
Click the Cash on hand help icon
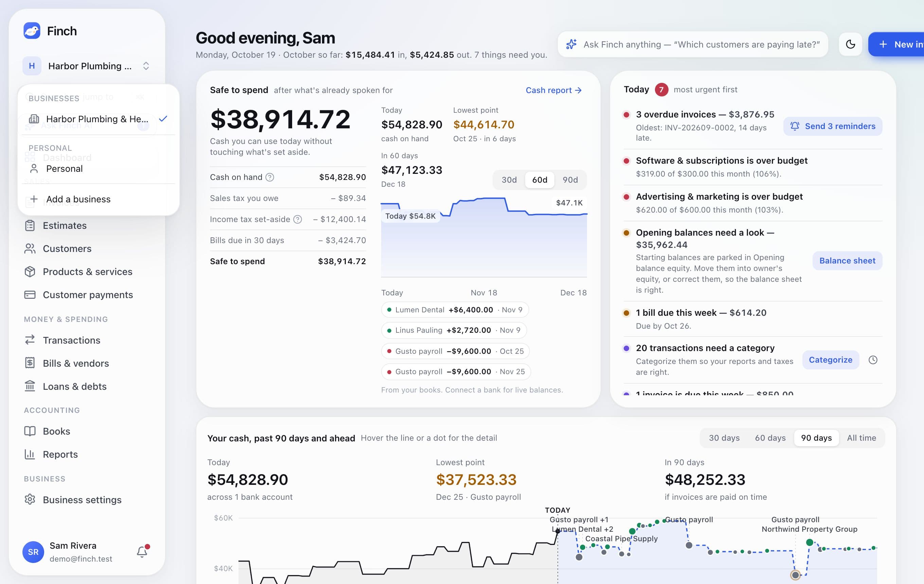point(270,177)
